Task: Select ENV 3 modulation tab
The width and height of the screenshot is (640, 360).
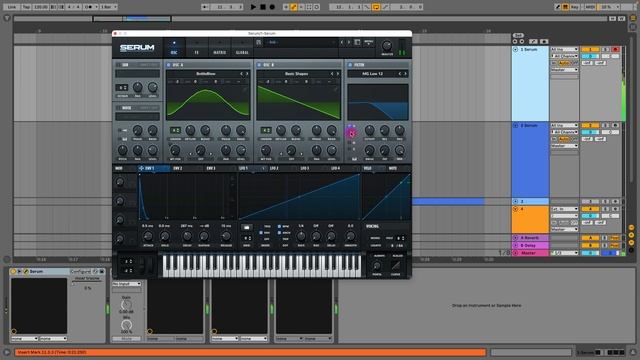Action: tap(211, 168)
